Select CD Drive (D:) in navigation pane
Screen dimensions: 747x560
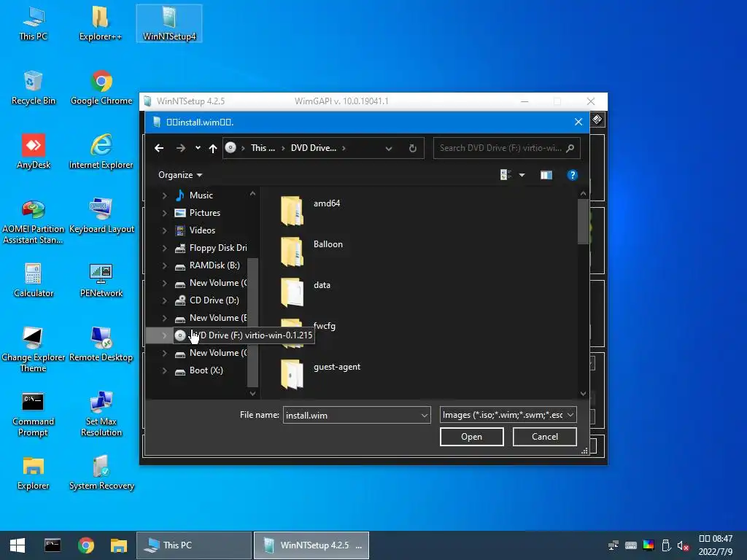tap(206, 300)
